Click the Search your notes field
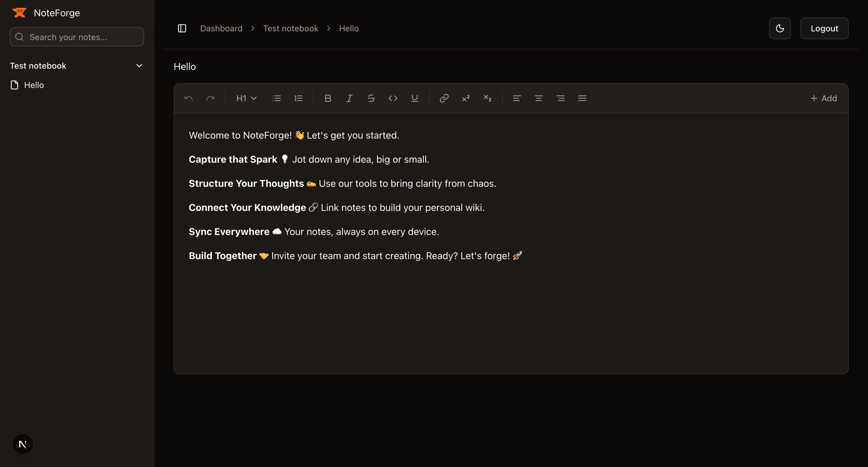This screenshot has height=467, width=868. point(77,37)
